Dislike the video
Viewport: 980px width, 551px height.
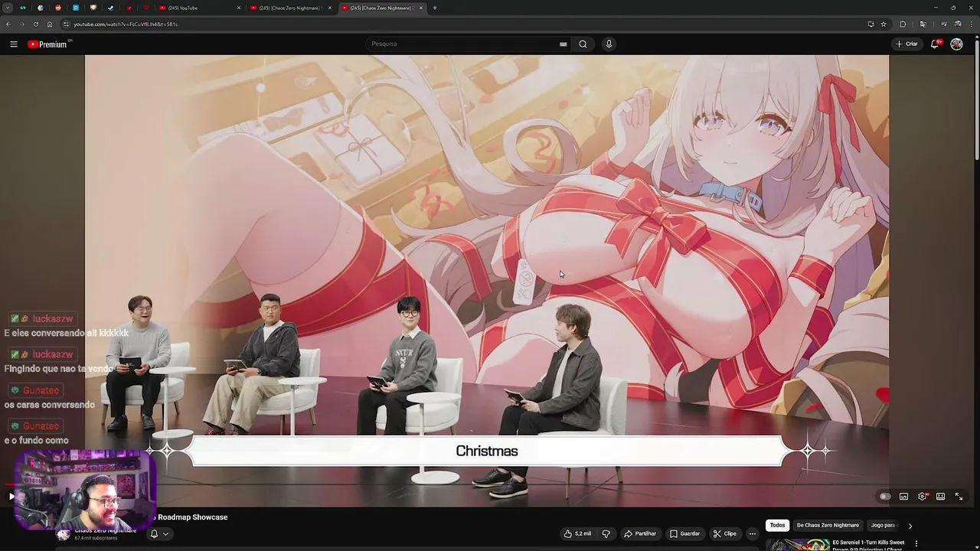[x=606, y=533]
